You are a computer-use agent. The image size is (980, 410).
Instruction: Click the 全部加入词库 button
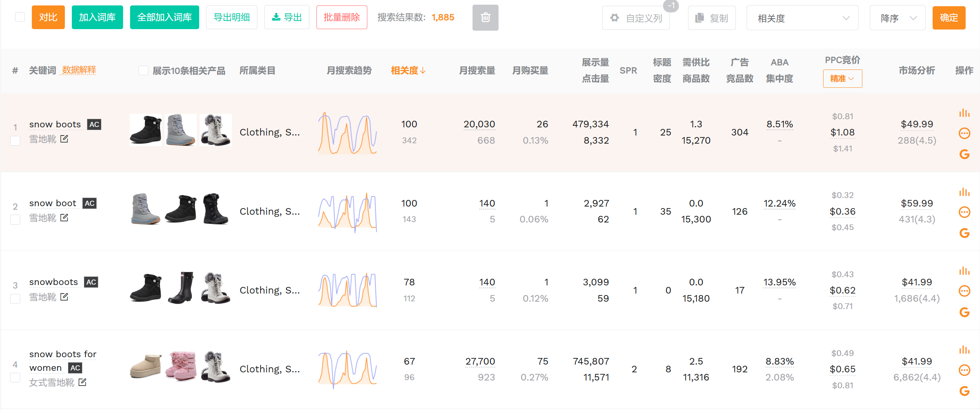164,17
